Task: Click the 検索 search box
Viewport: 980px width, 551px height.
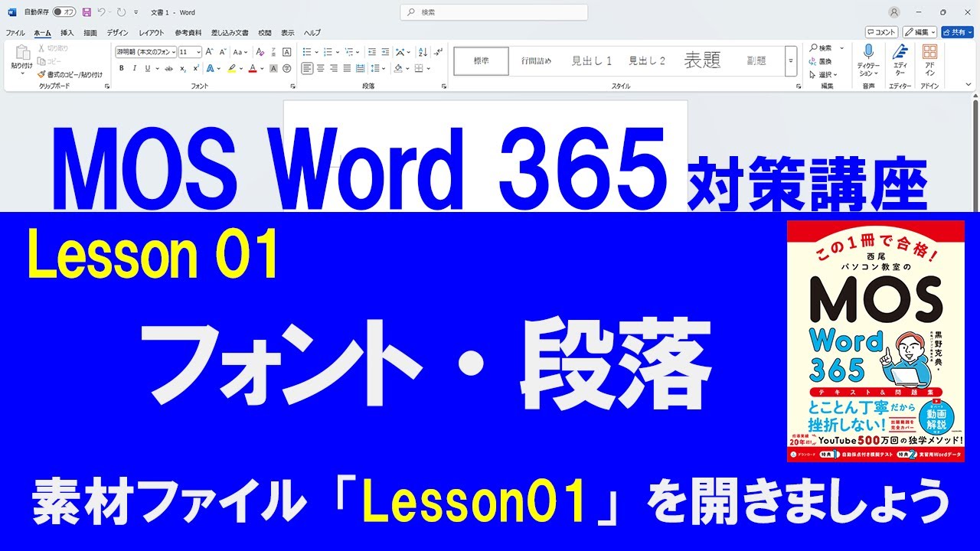Action: point(494,12)
